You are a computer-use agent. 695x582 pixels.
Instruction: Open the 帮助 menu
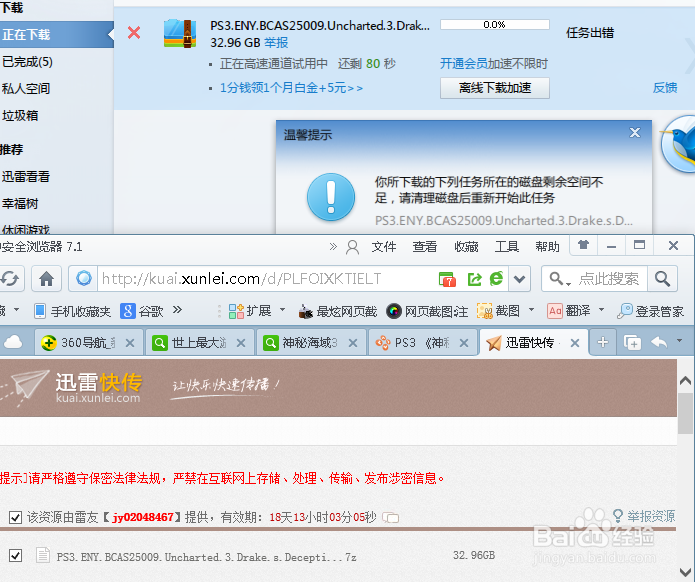point(547,246)
